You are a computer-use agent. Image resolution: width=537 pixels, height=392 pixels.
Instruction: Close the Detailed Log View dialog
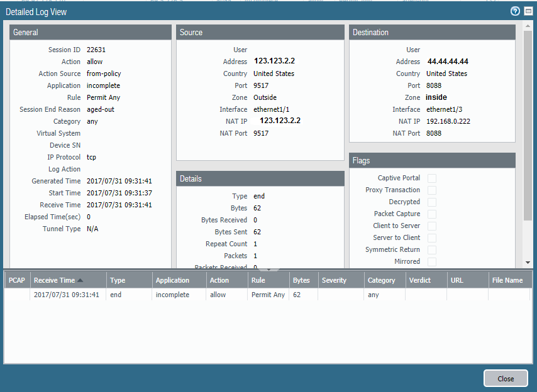tap(506, 378)
